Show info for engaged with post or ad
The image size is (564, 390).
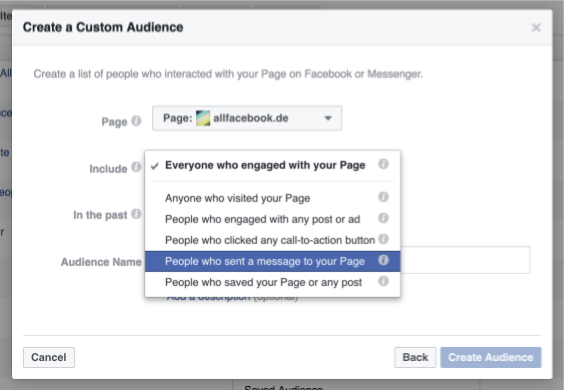383,218
